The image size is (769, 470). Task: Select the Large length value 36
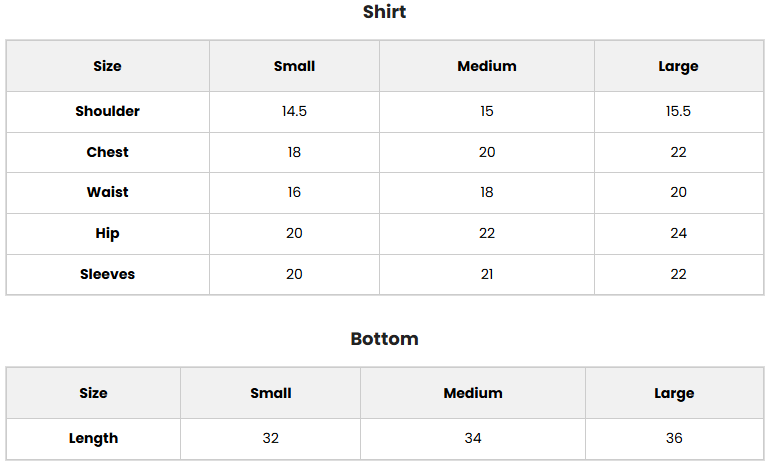click(674, 438)
